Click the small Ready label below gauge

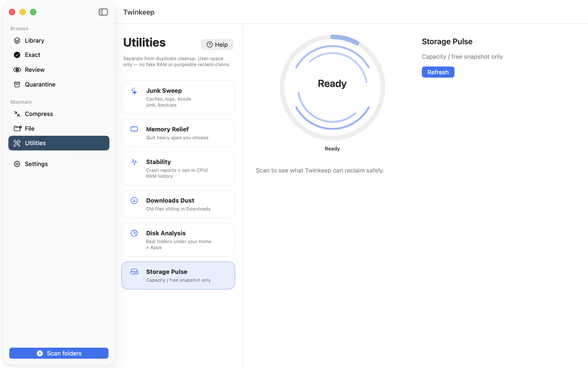pos(332,149)
